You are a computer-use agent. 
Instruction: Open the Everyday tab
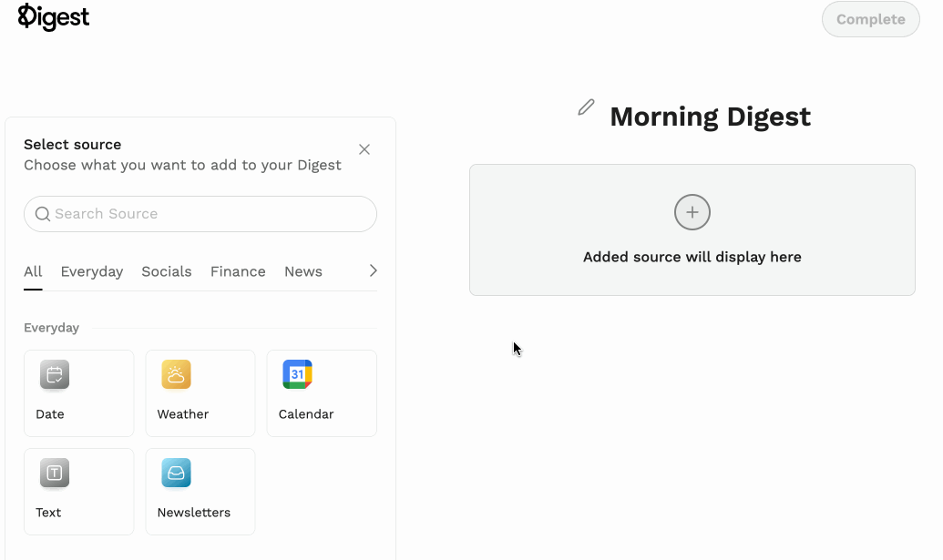(92, 271)
